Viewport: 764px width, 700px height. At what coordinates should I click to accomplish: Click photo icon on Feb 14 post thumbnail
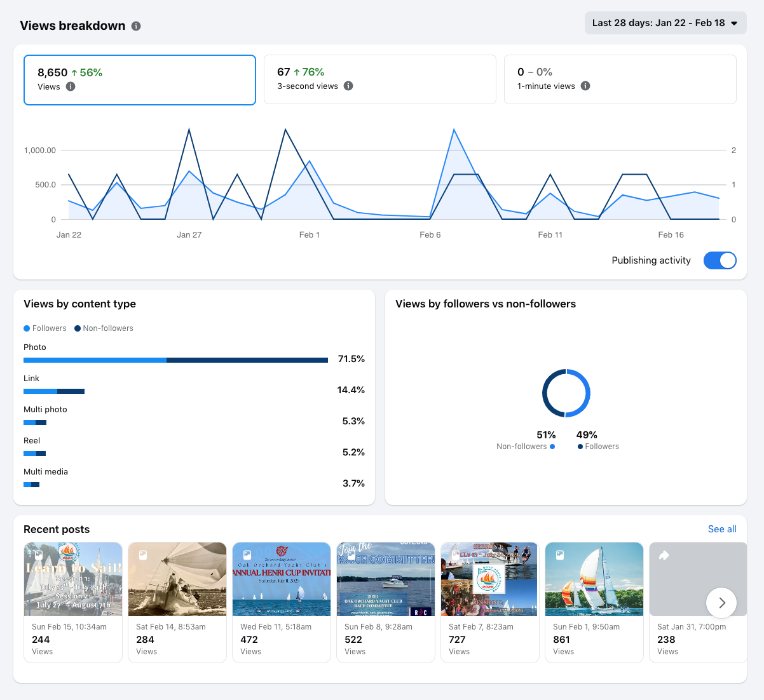click(x=143, y=555)
